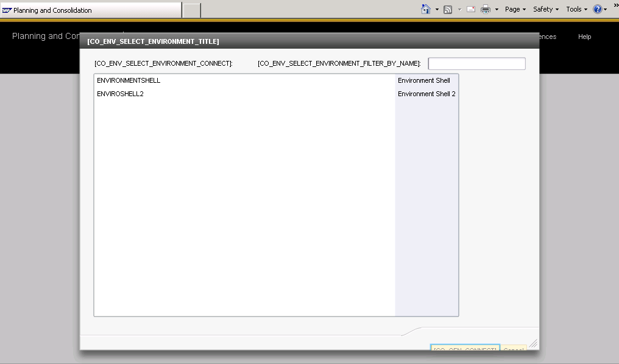619x364 pixels.
Task: Open the feeds dropdown arrow beside RSS icon
Action: 459,10
